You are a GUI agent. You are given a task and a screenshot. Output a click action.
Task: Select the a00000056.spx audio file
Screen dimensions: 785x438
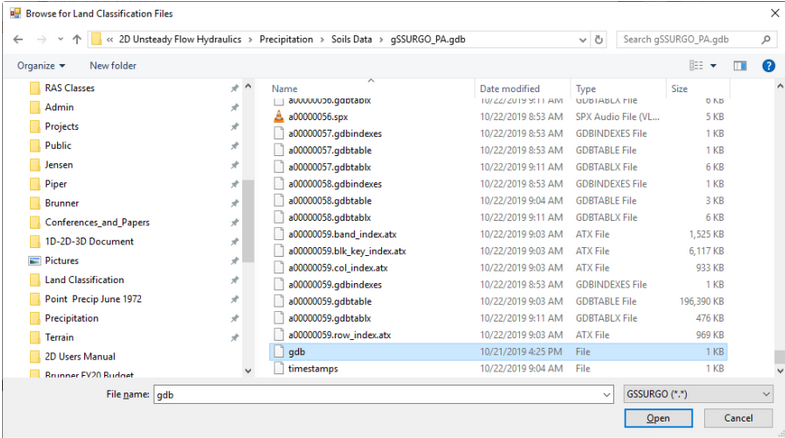point(318,116)
